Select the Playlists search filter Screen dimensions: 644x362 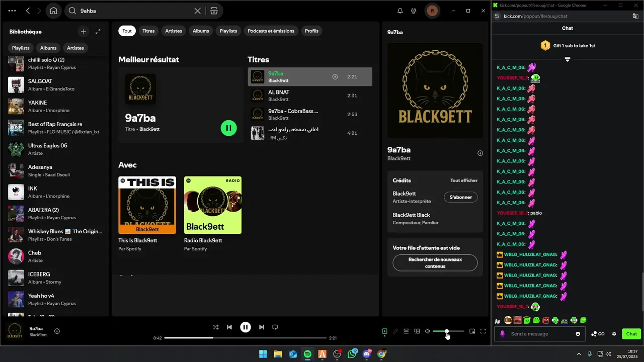(x=228, y=31)
